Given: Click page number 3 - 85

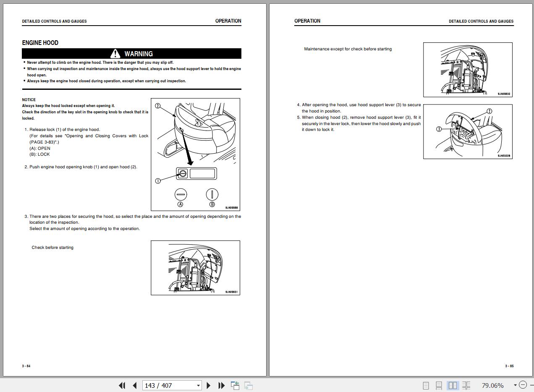Looking at the screenshot, I should coord(509,366).
